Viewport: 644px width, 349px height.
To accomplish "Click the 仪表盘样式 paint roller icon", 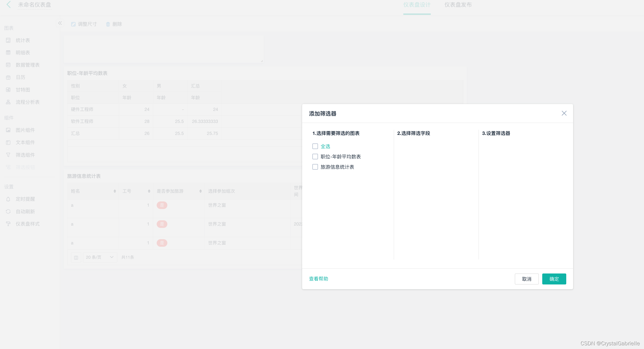I will [x=8, y=224].
